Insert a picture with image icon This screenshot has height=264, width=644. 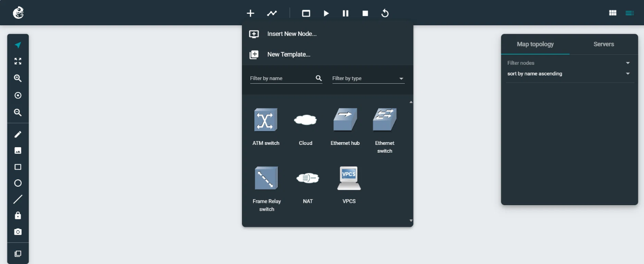[x=18, y=150]
